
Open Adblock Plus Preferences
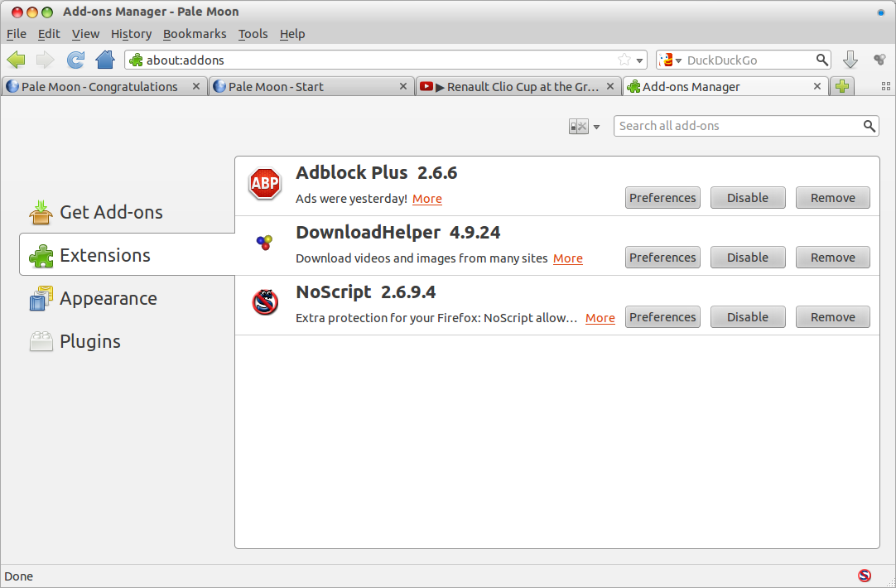coord(662,198)
